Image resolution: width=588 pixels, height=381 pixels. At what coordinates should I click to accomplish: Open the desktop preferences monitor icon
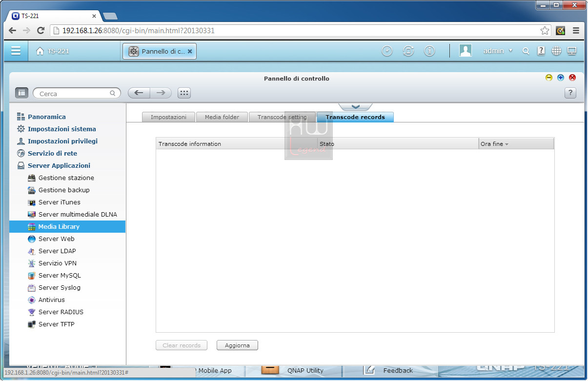572,51
